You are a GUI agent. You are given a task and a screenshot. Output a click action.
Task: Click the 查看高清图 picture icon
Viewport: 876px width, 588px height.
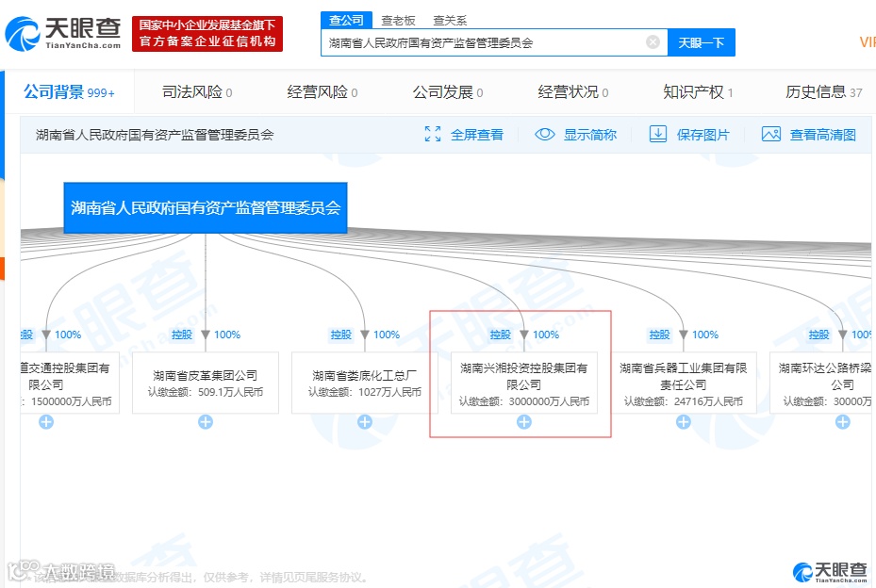point(771,134)
